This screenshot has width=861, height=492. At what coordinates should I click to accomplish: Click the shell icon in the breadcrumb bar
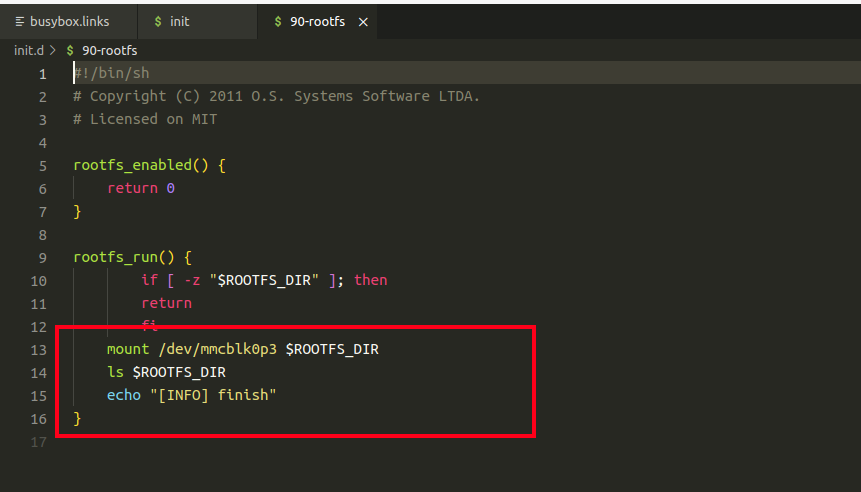pyautogui.click(x=69, y=50)
